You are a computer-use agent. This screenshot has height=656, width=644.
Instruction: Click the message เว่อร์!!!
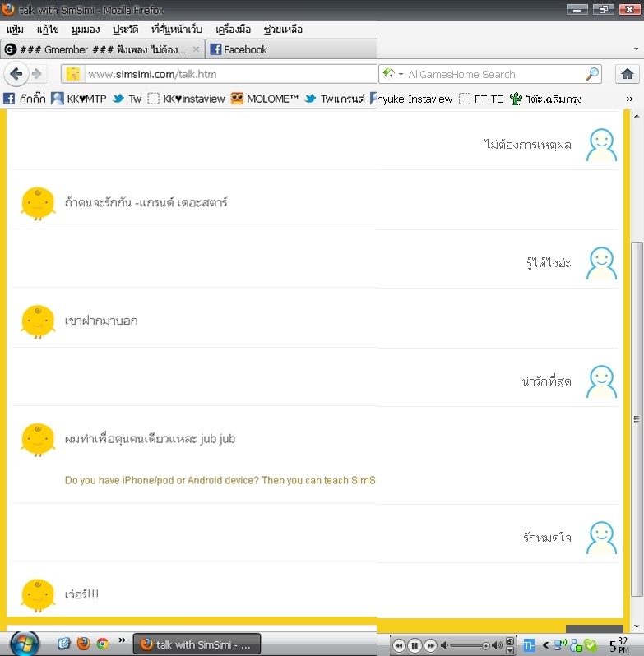coord(81,594)
